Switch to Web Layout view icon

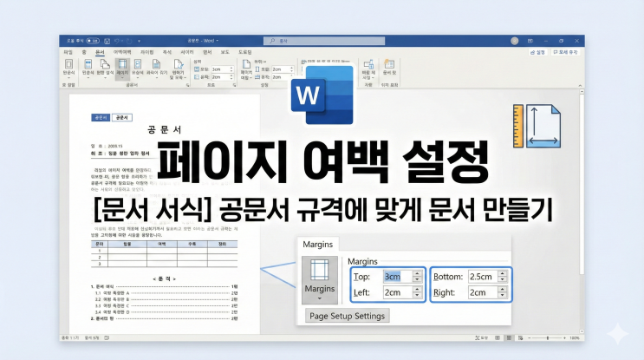tap(520, 337)
